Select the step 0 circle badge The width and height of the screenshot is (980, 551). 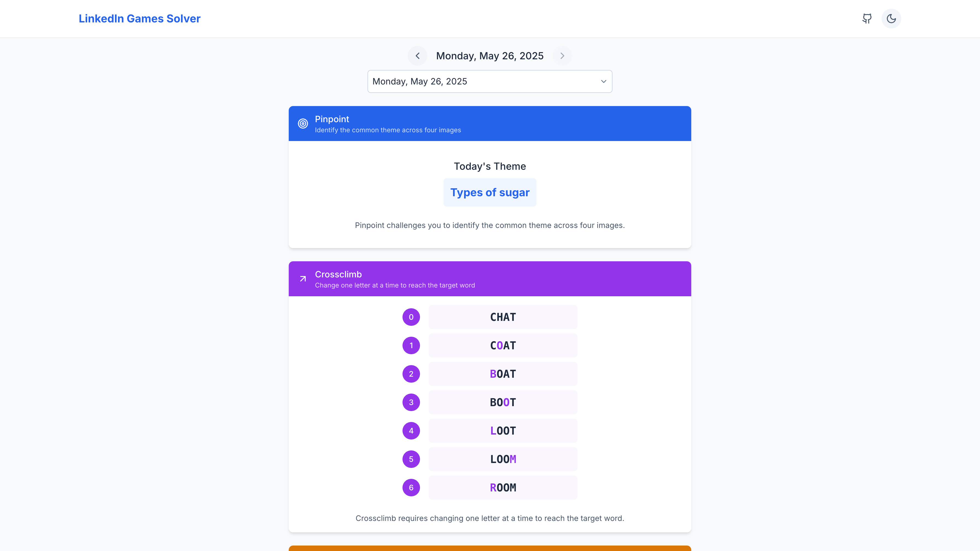tap(411, 317)
